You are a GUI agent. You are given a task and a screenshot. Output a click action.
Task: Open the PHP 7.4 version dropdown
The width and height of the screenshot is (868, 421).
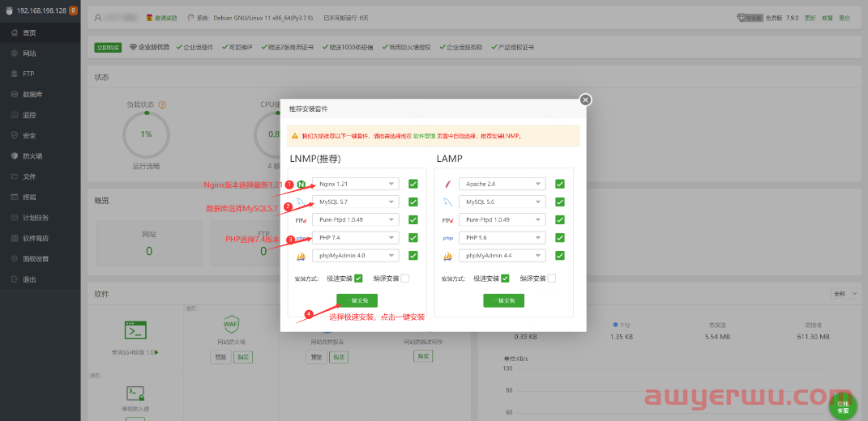356,238
